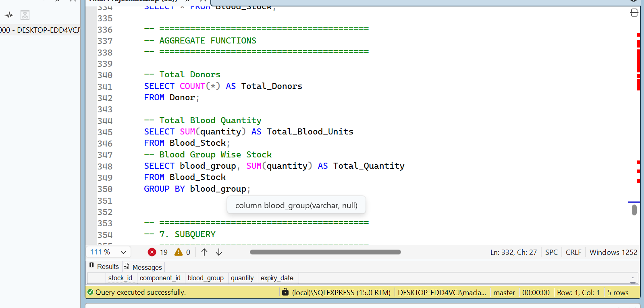Select the component_id column header
This screenshot has height=308, width=644.
click(160, 278)
